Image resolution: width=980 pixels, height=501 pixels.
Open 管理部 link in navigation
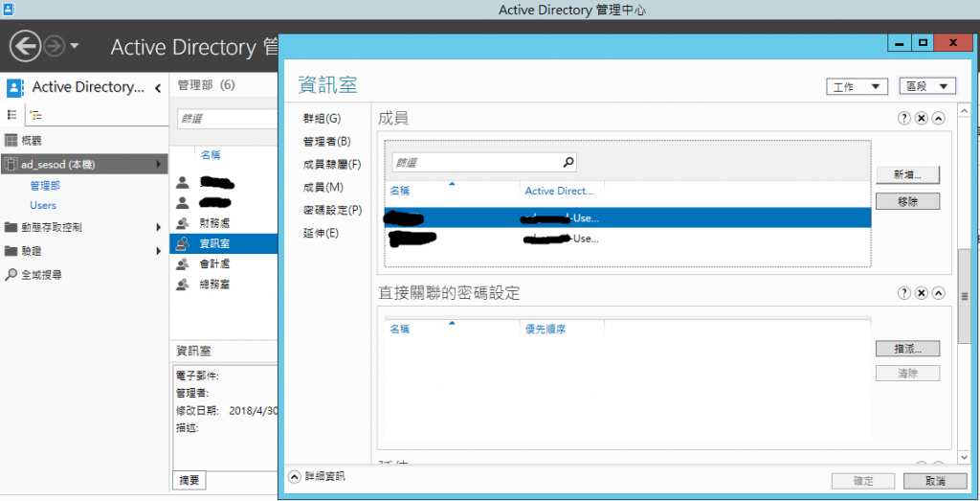45,185
